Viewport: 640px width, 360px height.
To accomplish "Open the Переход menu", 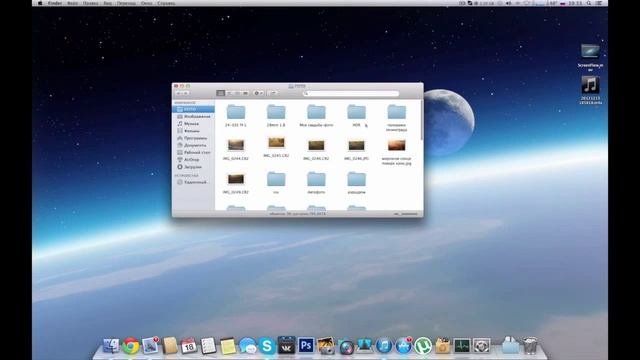I will click(x=126, y=3).
